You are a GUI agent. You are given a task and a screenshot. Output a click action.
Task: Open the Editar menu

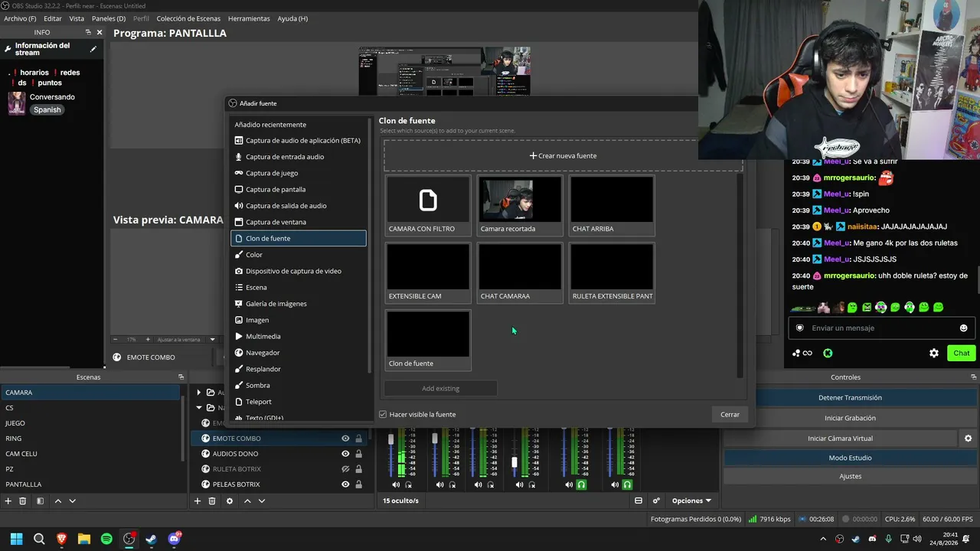[x=53, y=18]
